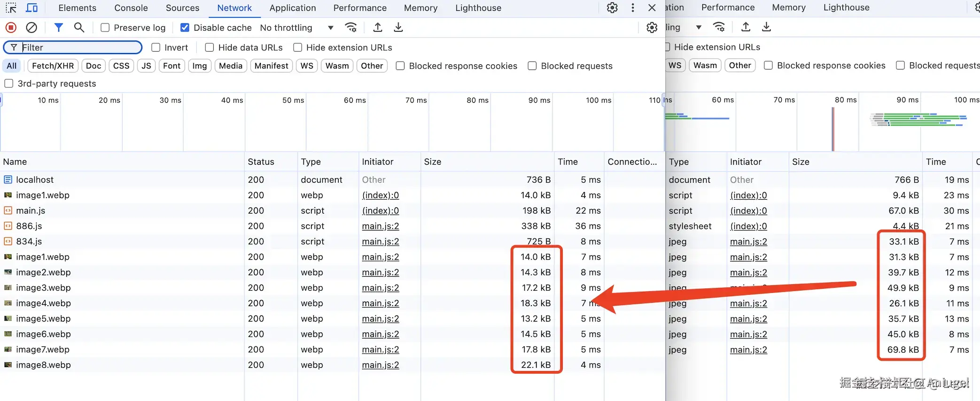The width and height of the screenshot is (980, 401).
Task: Open (index):0 initiator link for main.js
Action: (x=381, y=210)
